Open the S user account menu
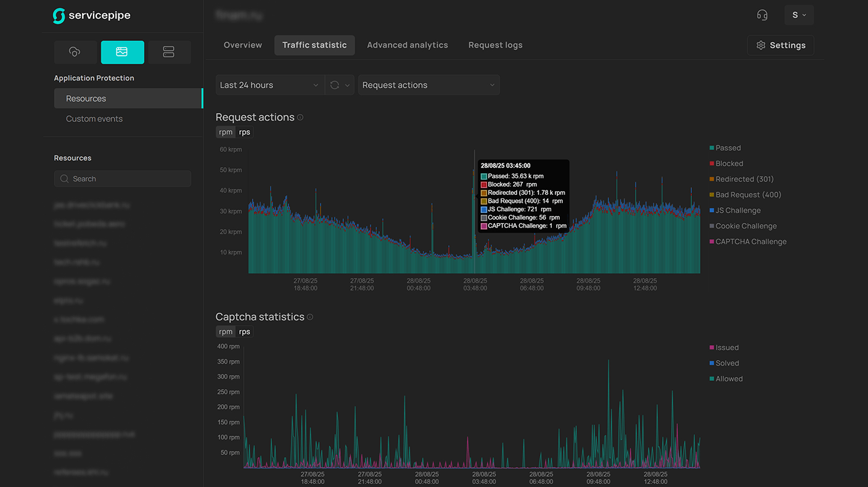Screen dimensions: 868x487 [x=799, y=15]
